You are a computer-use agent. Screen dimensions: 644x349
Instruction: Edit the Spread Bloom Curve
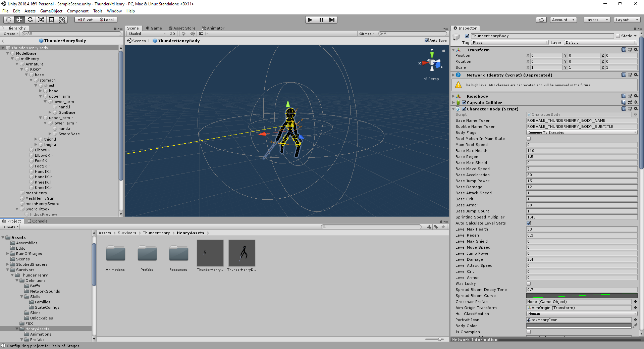pyautogui.click(x=581, y=296)
